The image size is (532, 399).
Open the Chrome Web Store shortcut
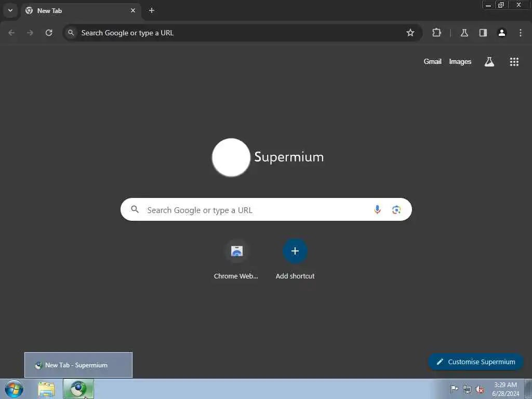point(236,260)
